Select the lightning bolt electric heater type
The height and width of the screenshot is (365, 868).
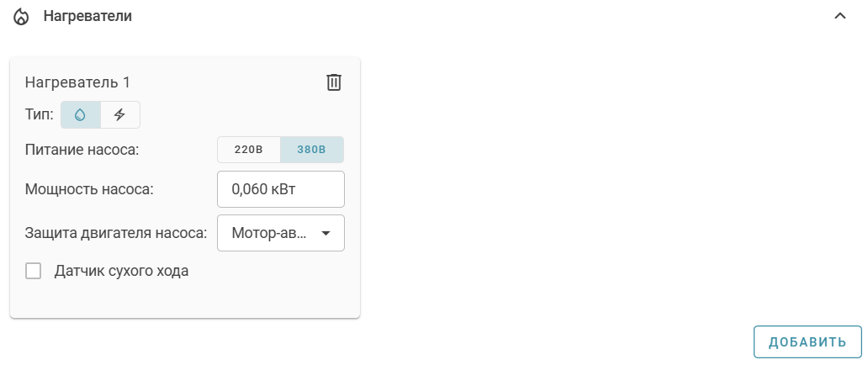point(120,114)
